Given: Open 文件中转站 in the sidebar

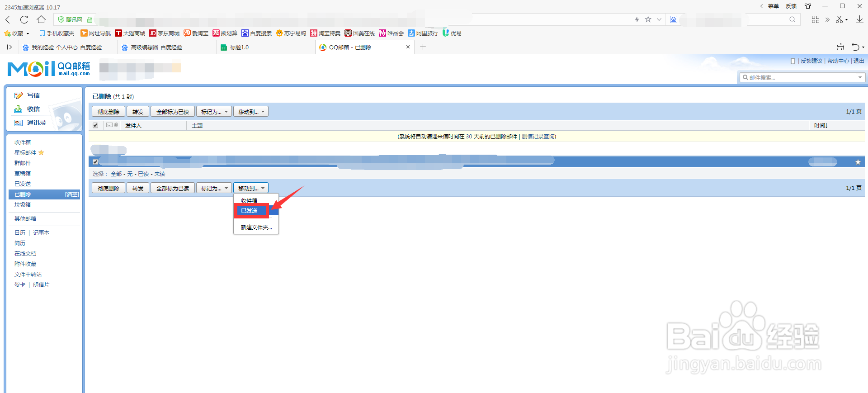Looking at the screenshot, I should point(28,274).
